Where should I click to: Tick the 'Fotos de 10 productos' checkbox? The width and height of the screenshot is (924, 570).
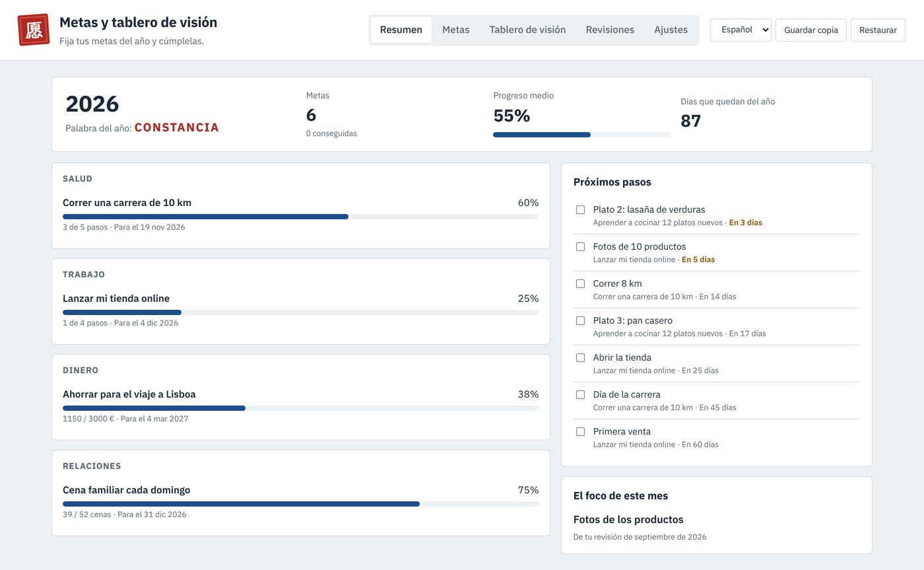(x=581, y=246)
